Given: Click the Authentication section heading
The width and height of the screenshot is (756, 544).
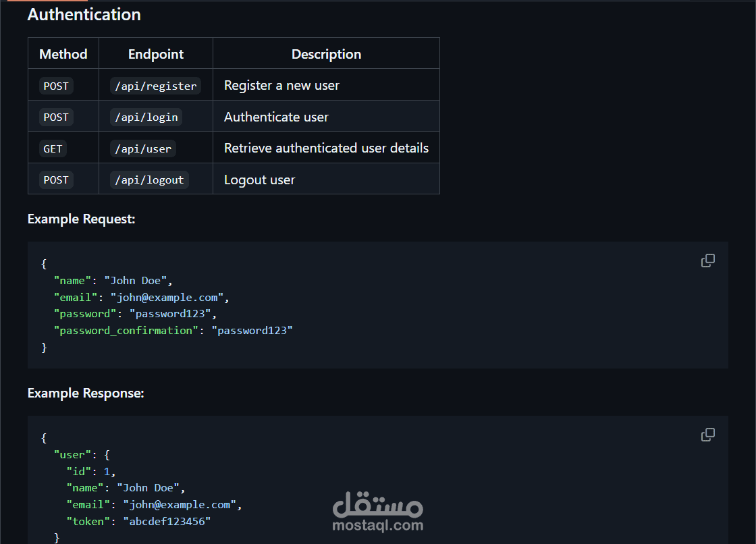Looking at the screenshot, I should point(84,14).
